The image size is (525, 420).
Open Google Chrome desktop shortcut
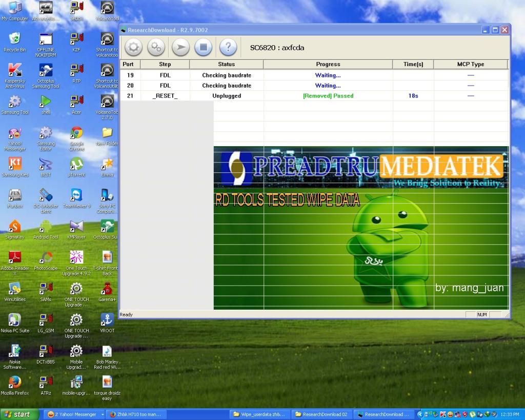click(76, 139)
